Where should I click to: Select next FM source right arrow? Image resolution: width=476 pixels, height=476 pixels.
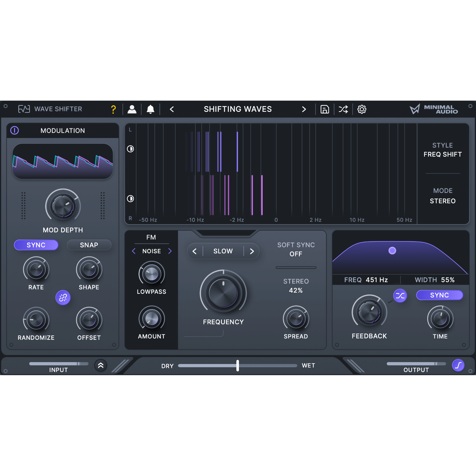click(x=170, y=251)
